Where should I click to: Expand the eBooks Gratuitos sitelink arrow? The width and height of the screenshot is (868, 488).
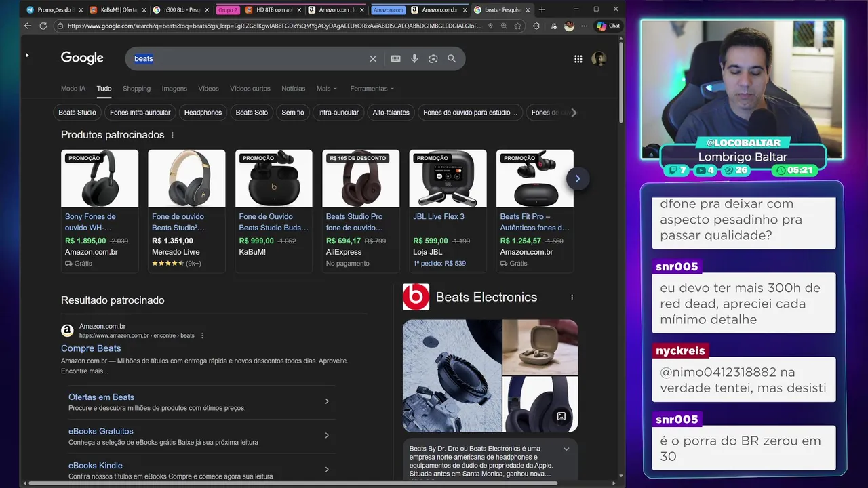(x=327, y=435)
